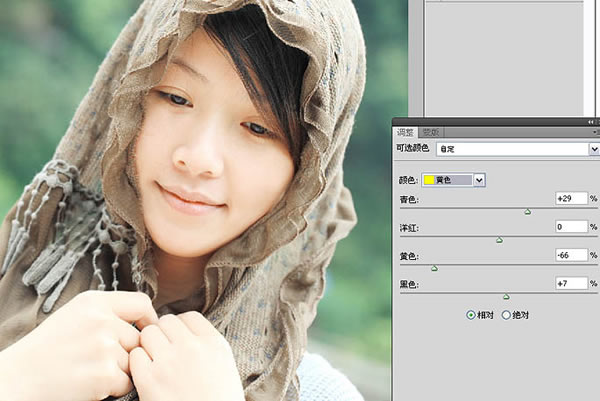
Task: Click the yellow color swatch
Action: click(x=429, y=180)
